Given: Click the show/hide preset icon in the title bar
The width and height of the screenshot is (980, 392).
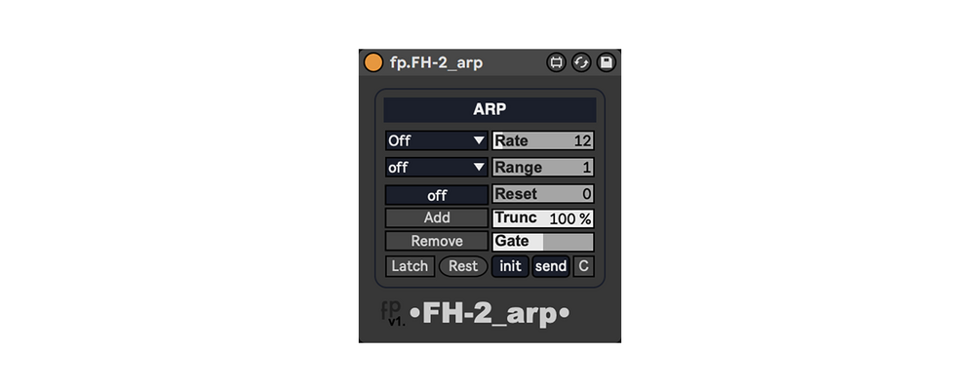Looking at the screenshot, I should tap(556, 62).
